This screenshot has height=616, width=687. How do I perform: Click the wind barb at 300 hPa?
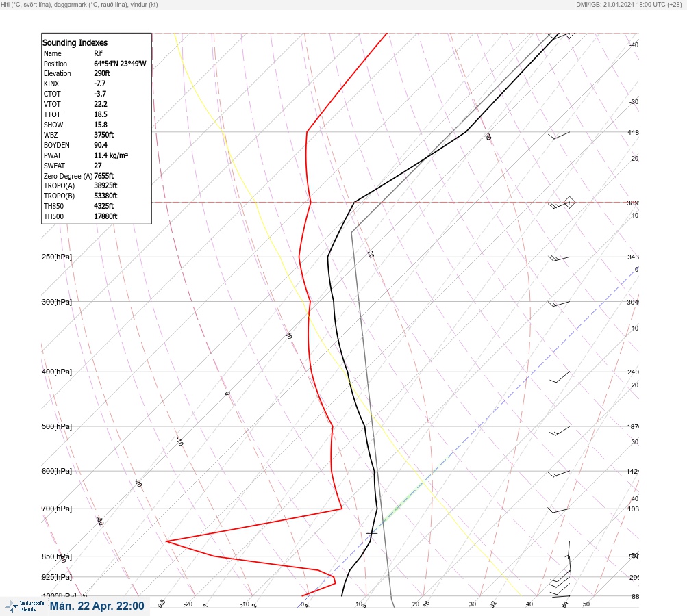(559, 303)
